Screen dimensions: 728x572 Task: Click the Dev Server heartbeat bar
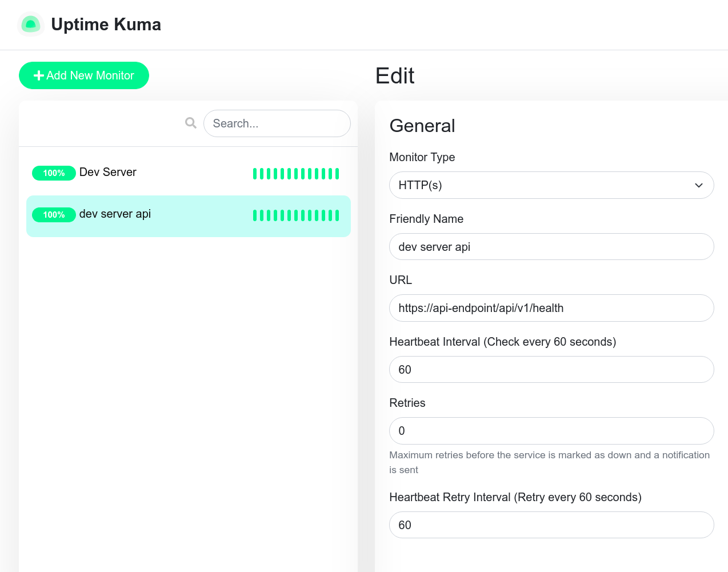(296, 174)
